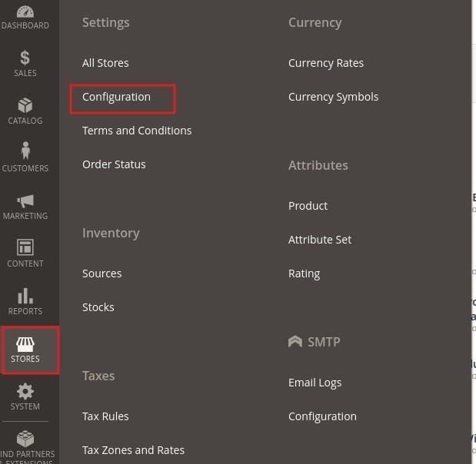Image resolution: width=476 pixels, height=464 pixels.
Task: Click the Content layout icon
Action: click(x=25, y=248)
